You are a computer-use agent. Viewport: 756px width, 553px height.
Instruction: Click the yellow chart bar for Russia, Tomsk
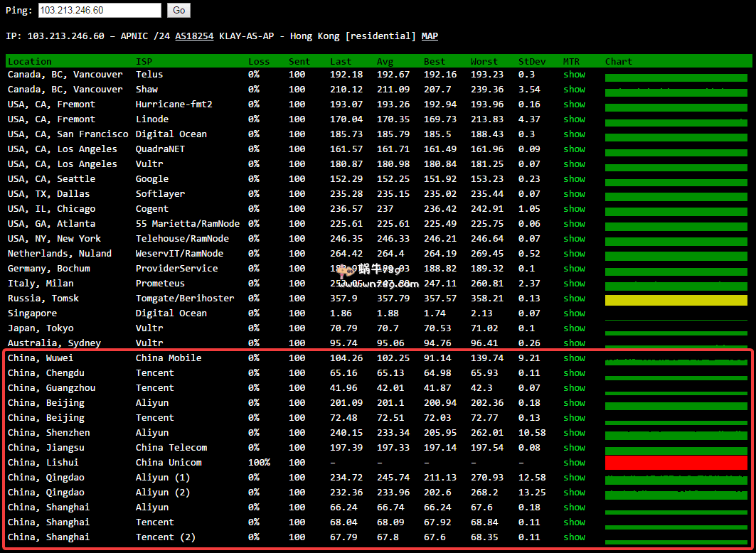(x=676, y=300)
